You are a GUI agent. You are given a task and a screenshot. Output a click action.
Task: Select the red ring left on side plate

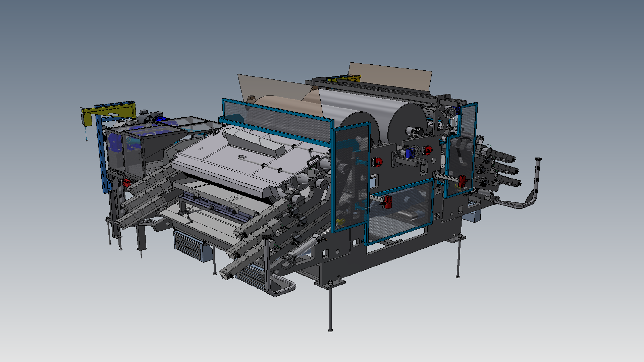[377, 162]
